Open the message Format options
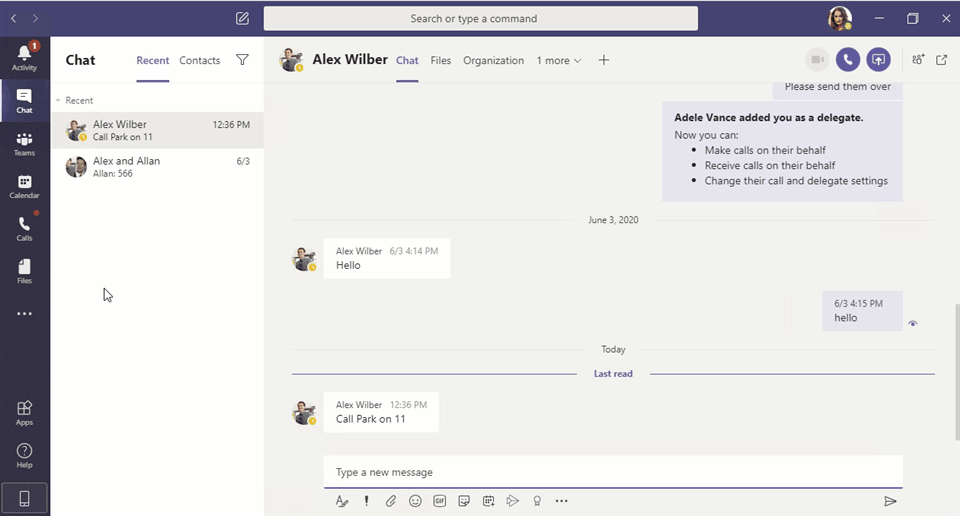Viewport: 960px width, 516px height. [342, 501]
